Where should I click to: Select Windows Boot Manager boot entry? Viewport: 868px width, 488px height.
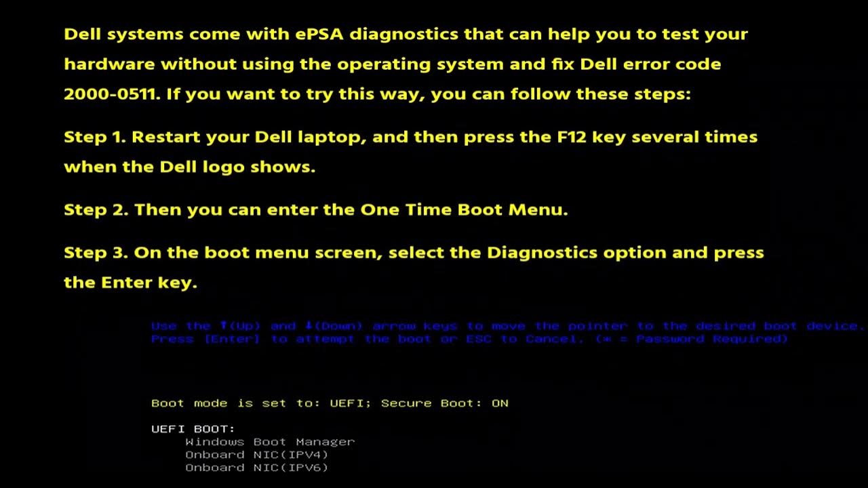(270, 441)
